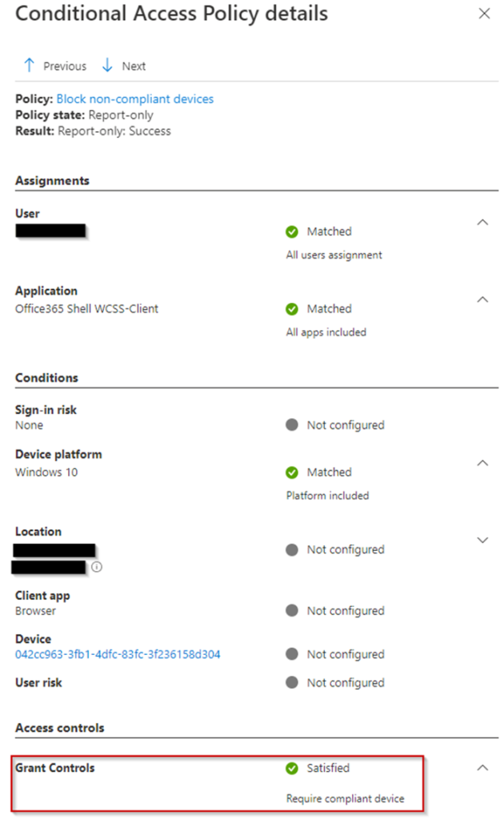The height and width of the screenshot is (820, 504).
Task: Open the Block non-compliant devices policy link
Action: [134, 99]
